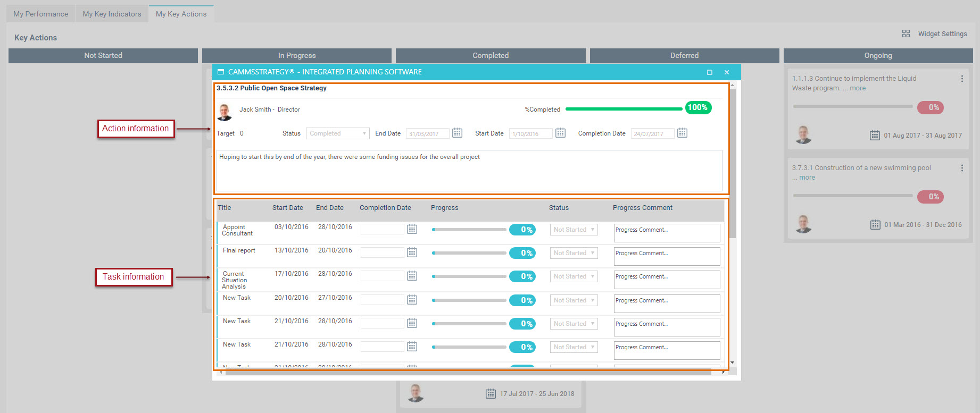Click the 0% badge of Appoint Consultant task
Viewport: 980px width, 413px height.
point(522,230)
